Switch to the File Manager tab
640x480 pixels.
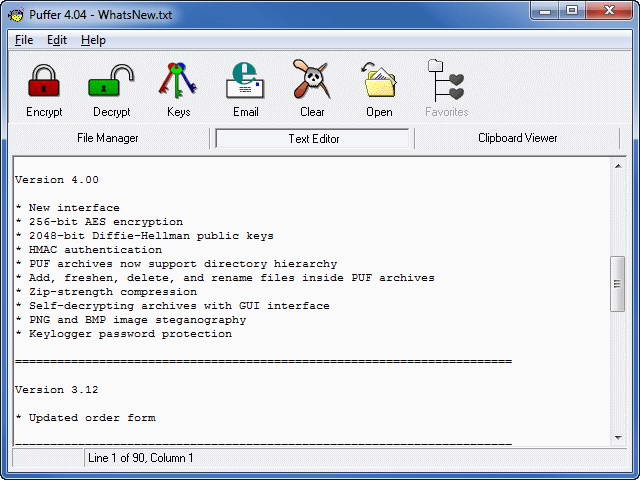(108, 138)
